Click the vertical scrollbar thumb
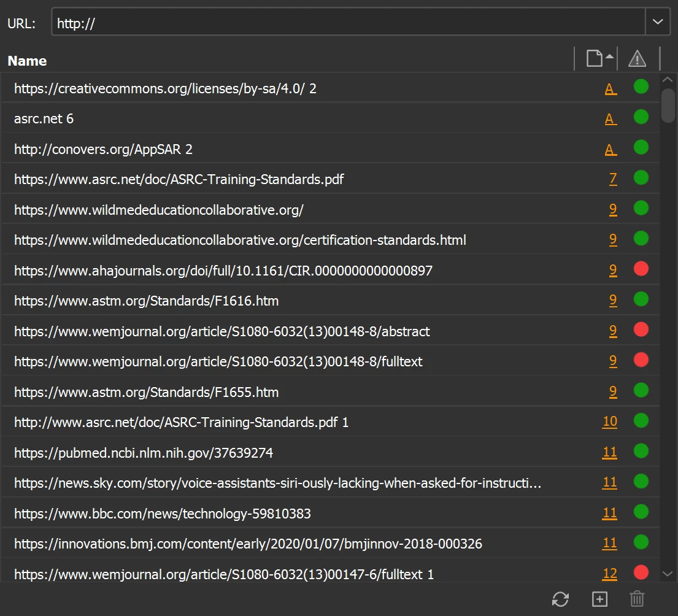Image resolution: width=678 pixels, height=616 pixels. point(668,105)
